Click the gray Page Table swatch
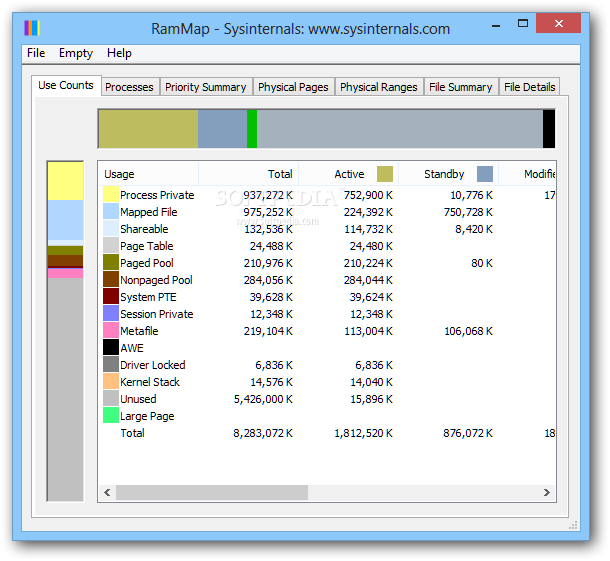Viewport: 610px width, 561px height. click(x=111, y=245)
